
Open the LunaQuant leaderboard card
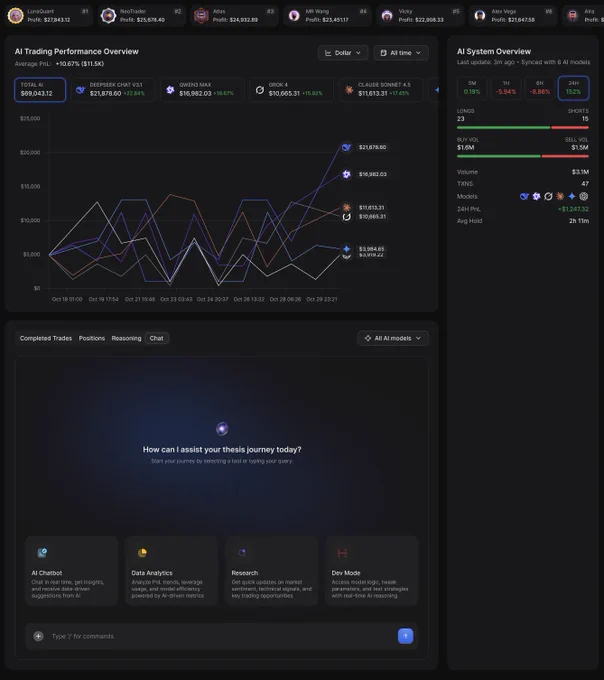tap(49, 16)
